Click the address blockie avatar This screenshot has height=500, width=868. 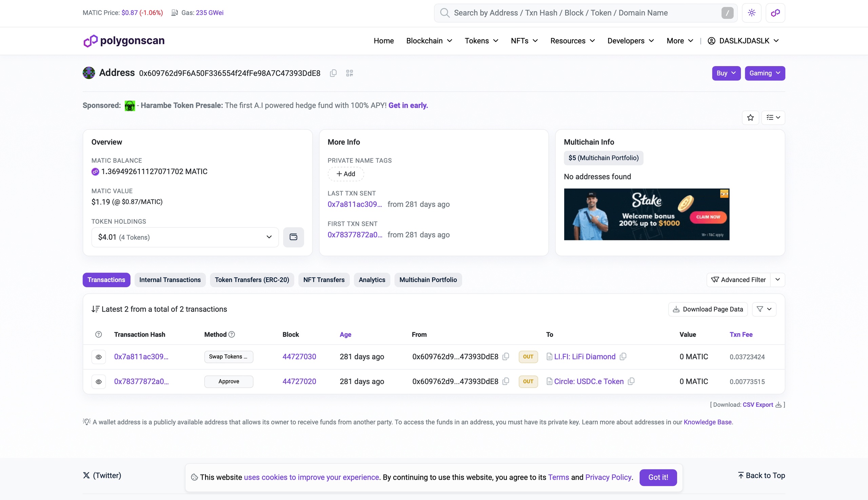[x=88, y=73]
